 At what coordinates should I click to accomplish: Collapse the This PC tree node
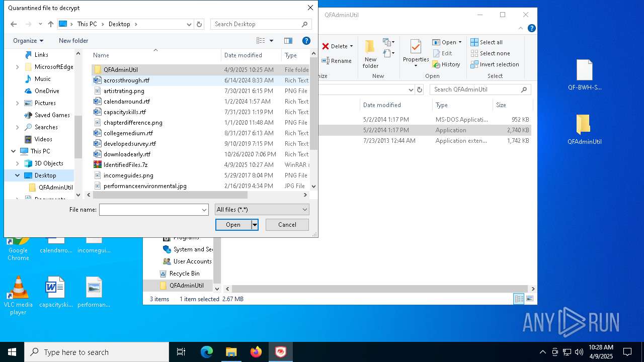click(13, 151)
